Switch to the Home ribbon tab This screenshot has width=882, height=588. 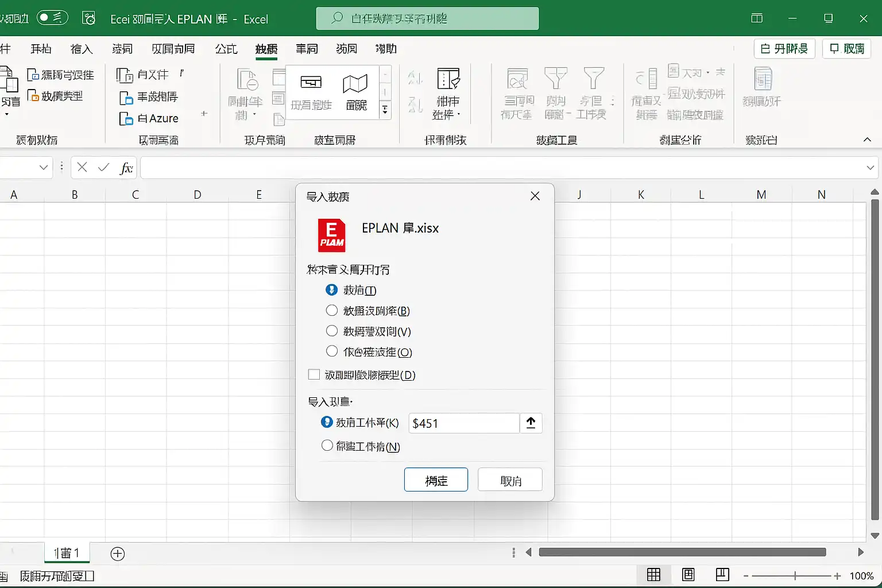coord(41,49)
